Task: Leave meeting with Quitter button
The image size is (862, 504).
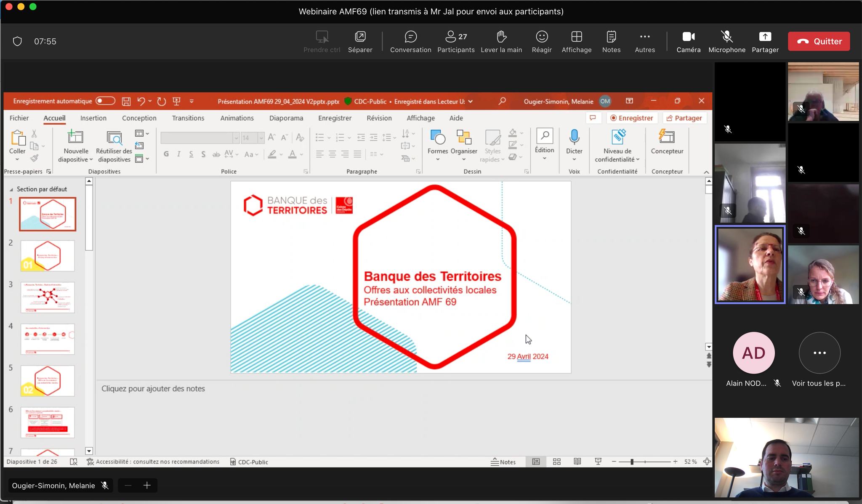Action: pos(819,41)
